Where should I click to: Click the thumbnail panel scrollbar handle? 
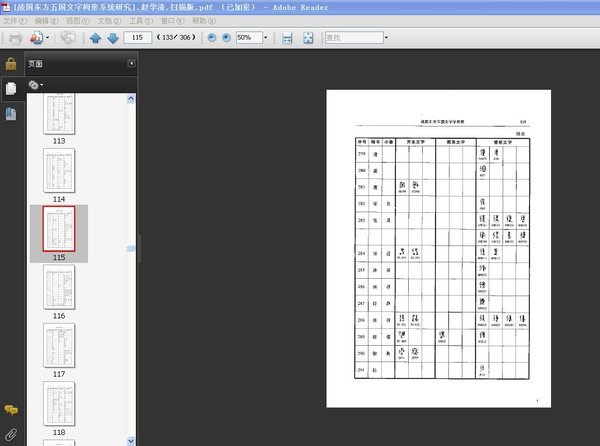click(130, 248)
